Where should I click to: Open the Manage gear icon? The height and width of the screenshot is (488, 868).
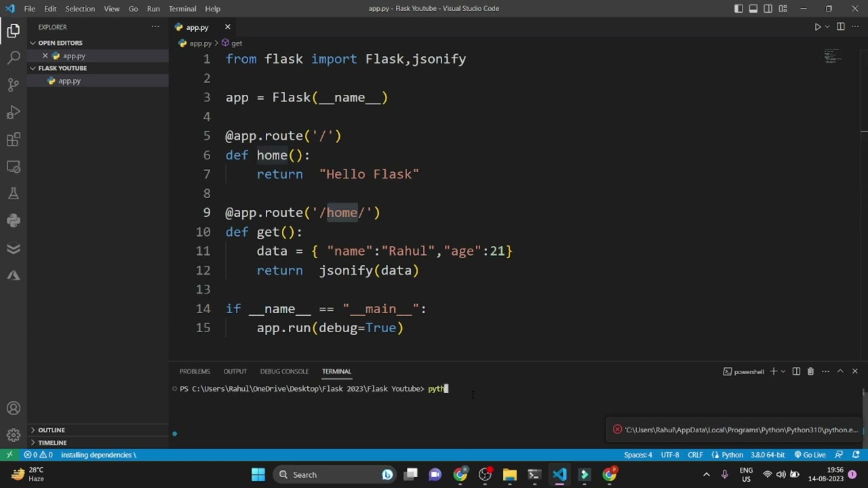pyautogui.click(x=13, y=435)
